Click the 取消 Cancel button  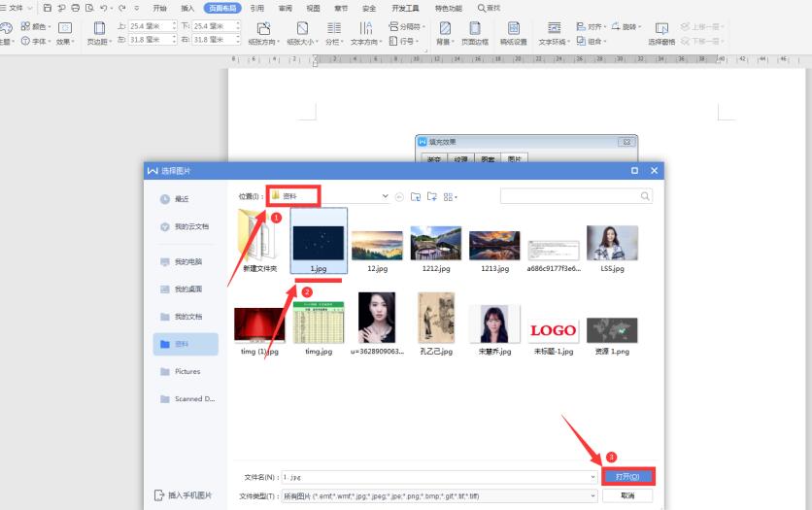click(627, 495)
